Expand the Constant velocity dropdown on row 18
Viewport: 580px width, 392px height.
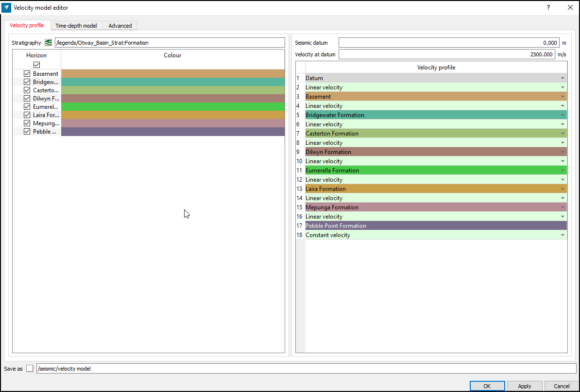563,235
